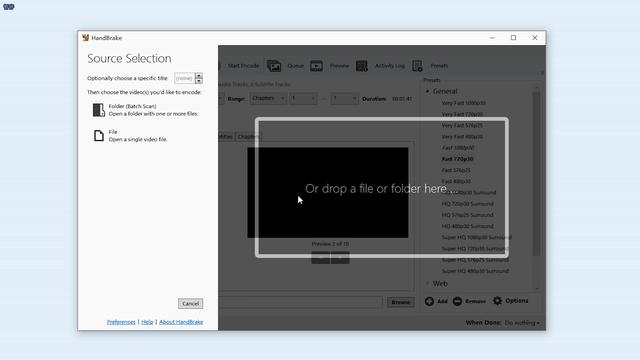
Task: Open the start chapter dropdown
Action: [303, 98]
